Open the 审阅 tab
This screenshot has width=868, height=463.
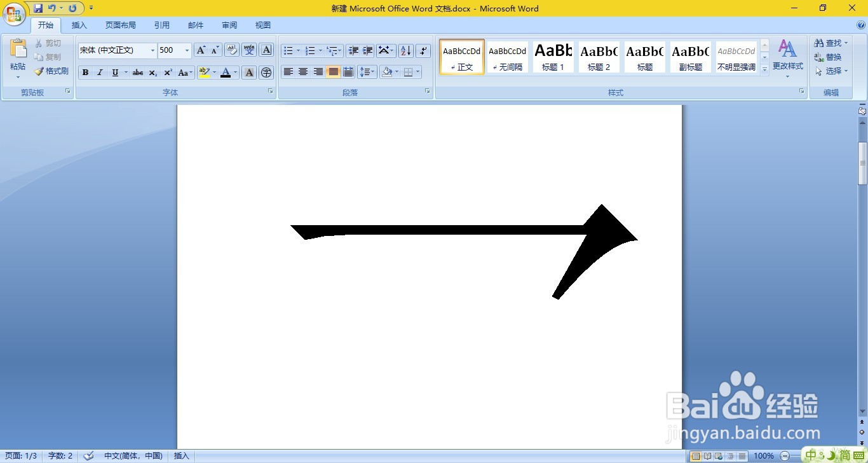coord(229,25)
